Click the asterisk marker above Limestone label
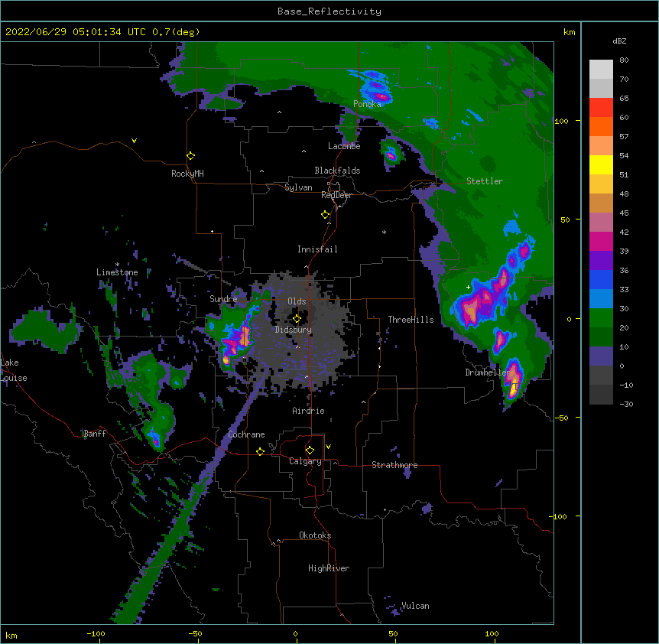The image size is (659, 644). tap(117, 265)
